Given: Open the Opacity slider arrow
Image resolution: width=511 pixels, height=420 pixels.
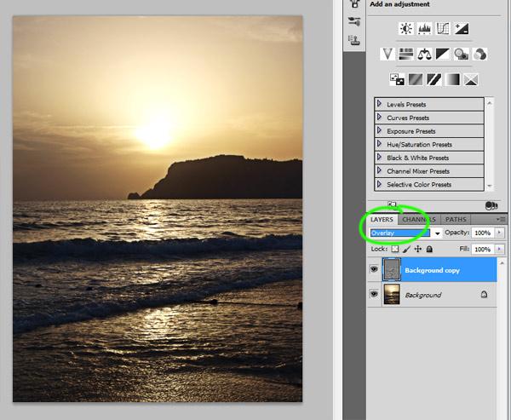Looking at the screenshot, I should coord(500,233).
